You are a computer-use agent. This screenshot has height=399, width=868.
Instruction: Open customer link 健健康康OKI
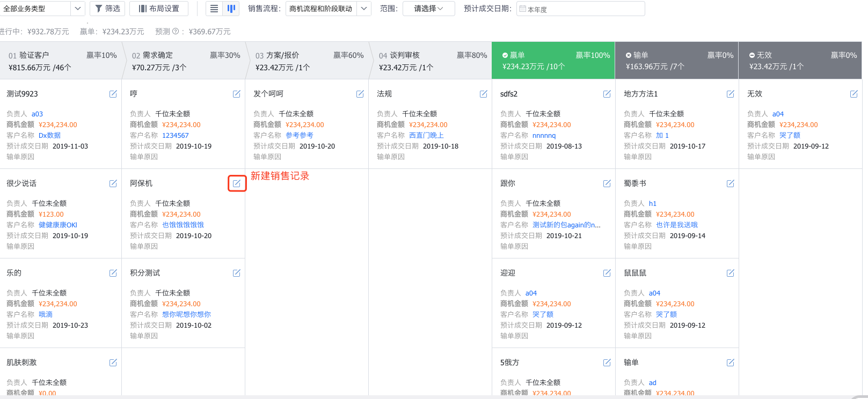58,225
